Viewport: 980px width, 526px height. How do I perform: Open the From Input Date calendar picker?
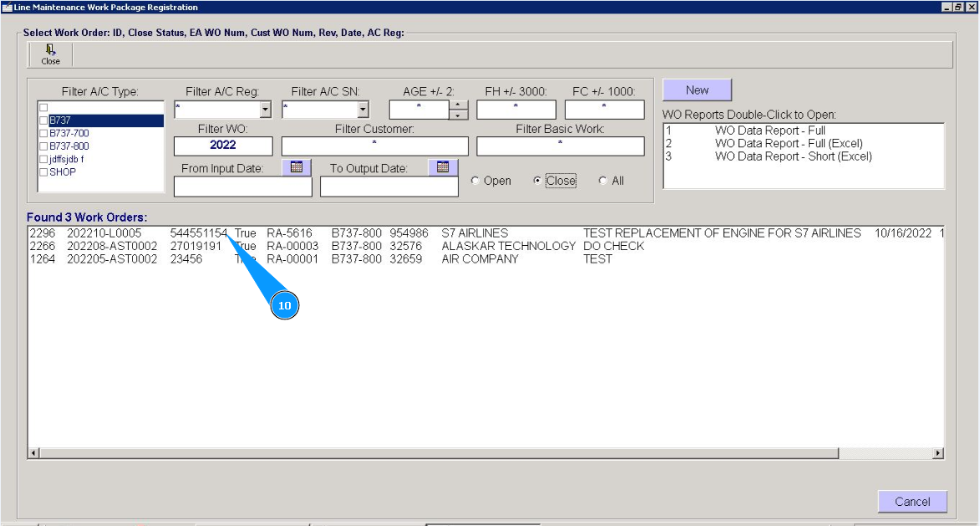(297, 167)
